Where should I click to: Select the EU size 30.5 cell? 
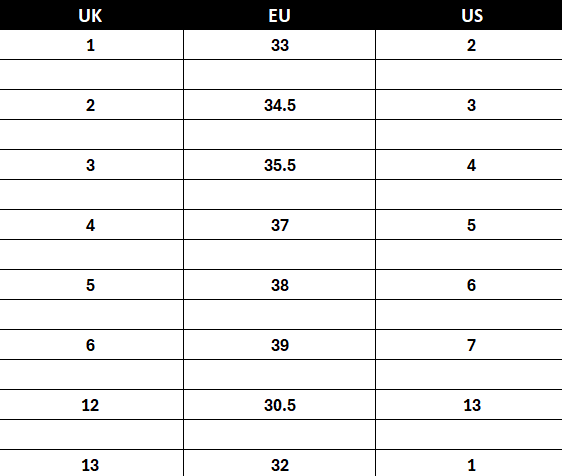(280, 405)
